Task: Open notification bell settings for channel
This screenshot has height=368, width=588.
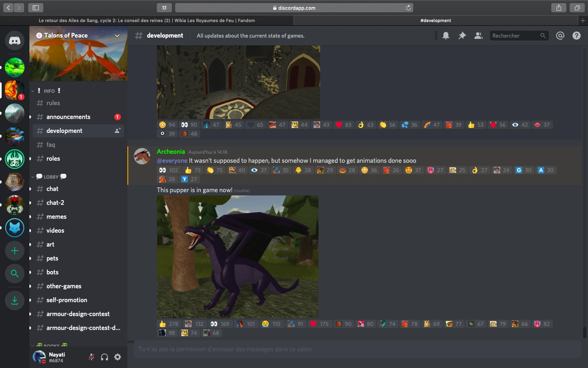Action: [446, 36]
